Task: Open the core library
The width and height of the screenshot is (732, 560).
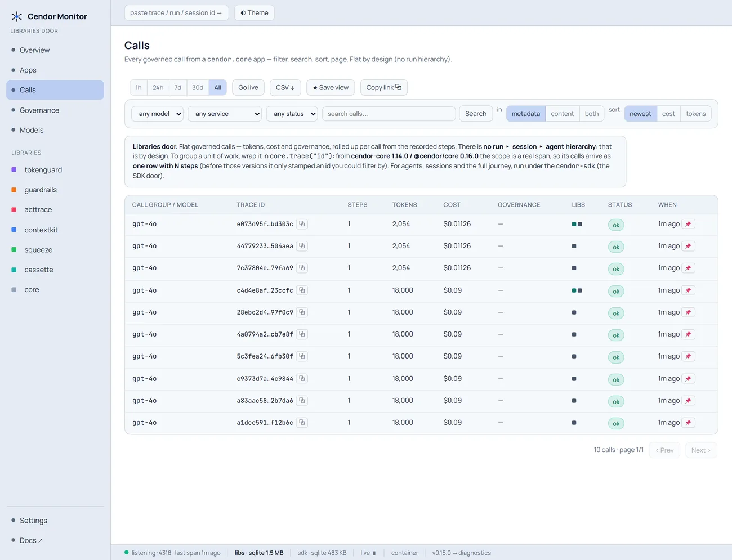Action: coord(55,290)
